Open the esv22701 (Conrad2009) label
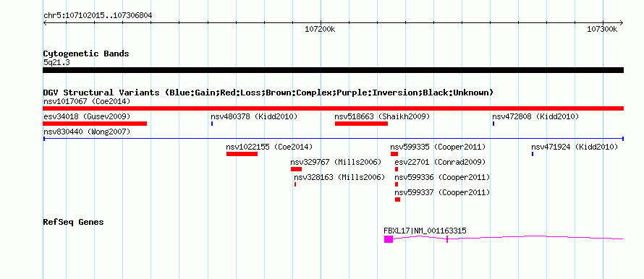Image resolution: width=644 pixels, height=279 pixels. [440, 162]
